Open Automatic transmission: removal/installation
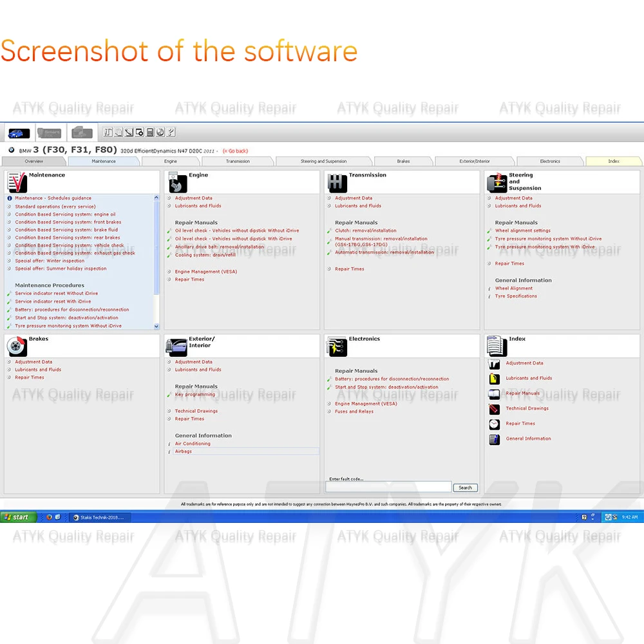644x644 pixels. (x=384, y=252)
